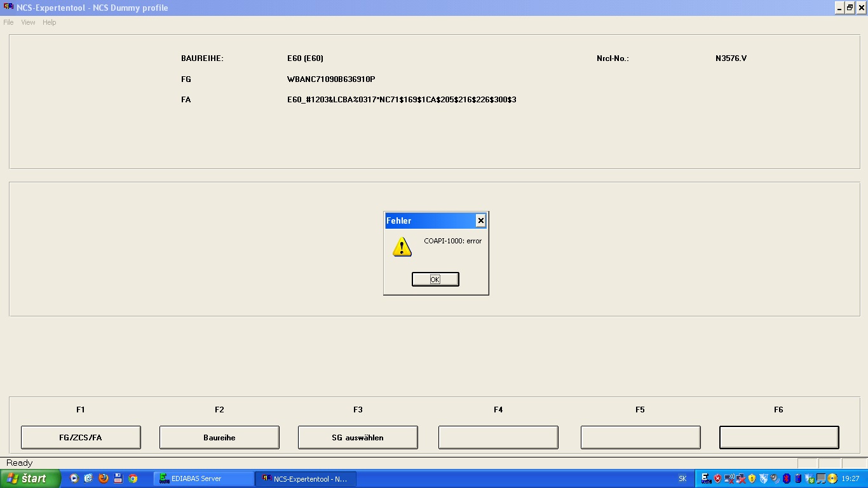Click the Bluetooth tray icon
This screenshot has height=488, width=868.
pyautogui.click(x=786, y=478)
